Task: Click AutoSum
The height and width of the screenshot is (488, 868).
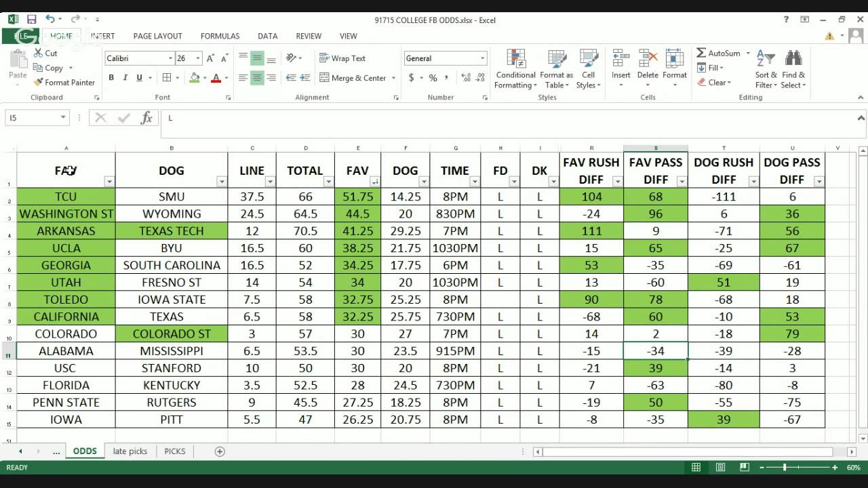Action: tap(718, 53)
